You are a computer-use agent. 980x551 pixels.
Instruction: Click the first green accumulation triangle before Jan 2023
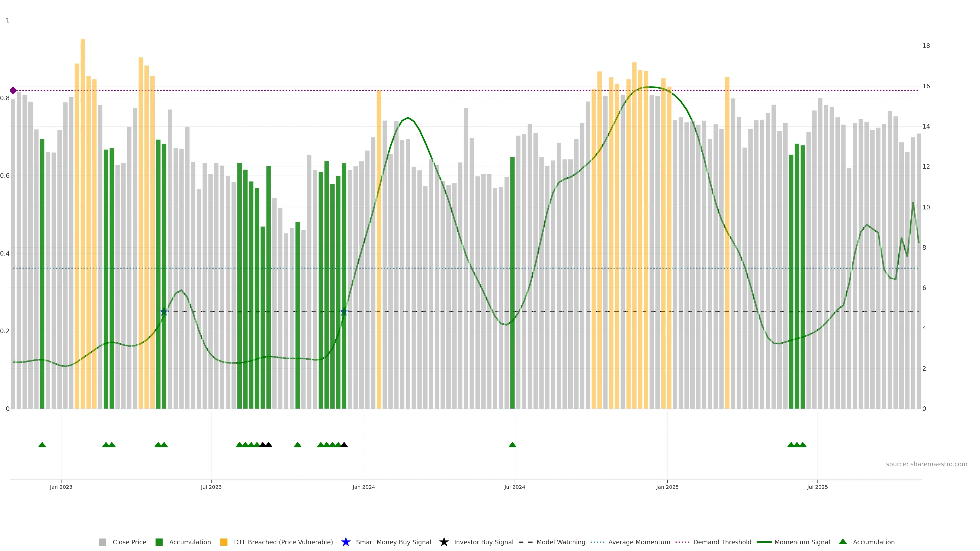42,445
